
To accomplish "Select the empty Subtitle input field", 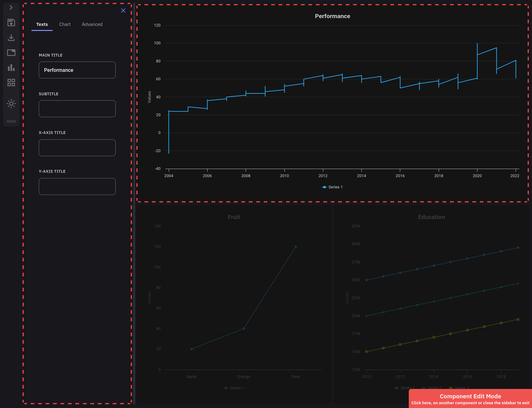I will pyautogui.click(x=77, y=109).
